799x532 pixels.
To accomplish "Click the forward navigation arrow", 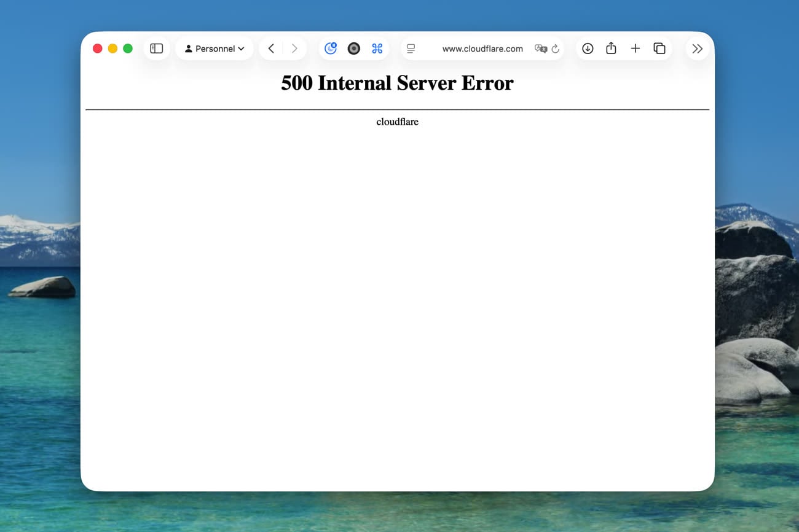I will (x=294, y=48).
